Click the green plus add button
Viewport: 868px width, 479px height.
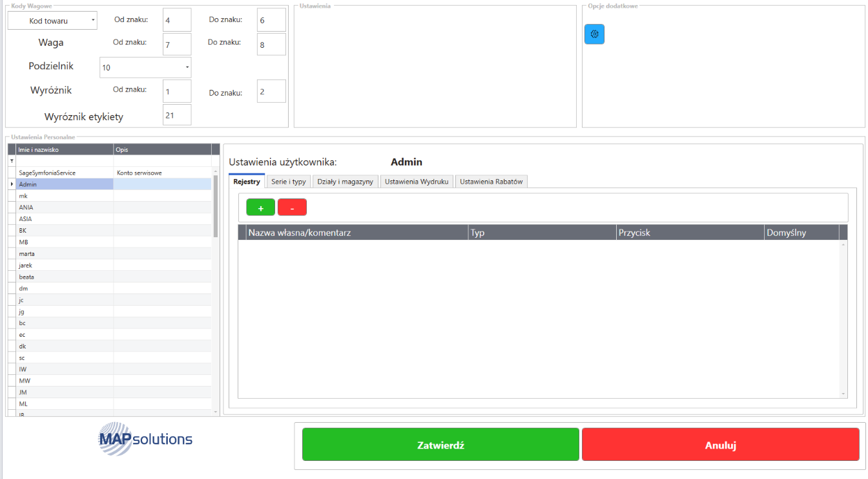pos(260,208)
